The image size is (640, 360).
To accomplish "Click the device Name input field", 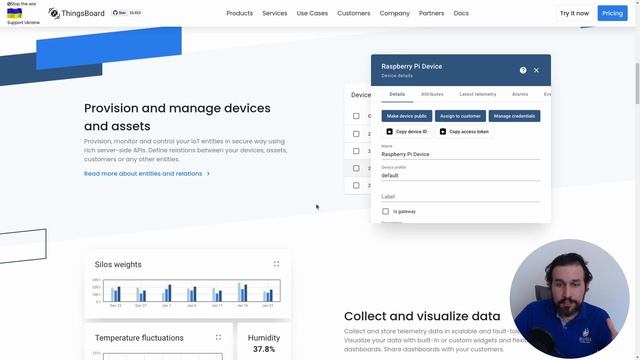I will coord(460,154).
